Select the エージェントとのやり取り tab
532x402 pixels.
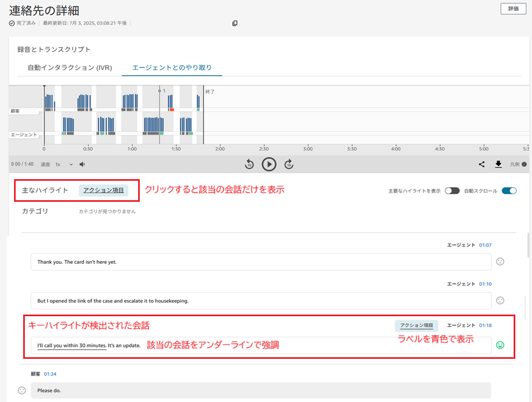point(172,67)
